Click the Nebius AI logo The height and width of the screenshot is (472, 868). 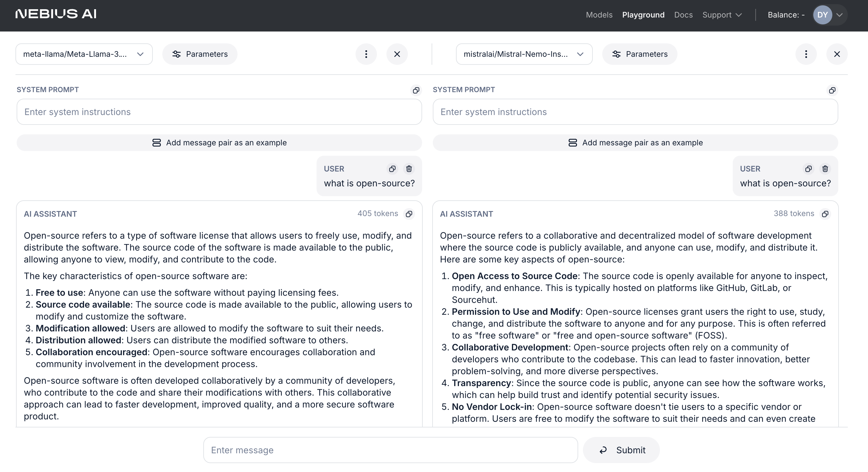(56, 14)
